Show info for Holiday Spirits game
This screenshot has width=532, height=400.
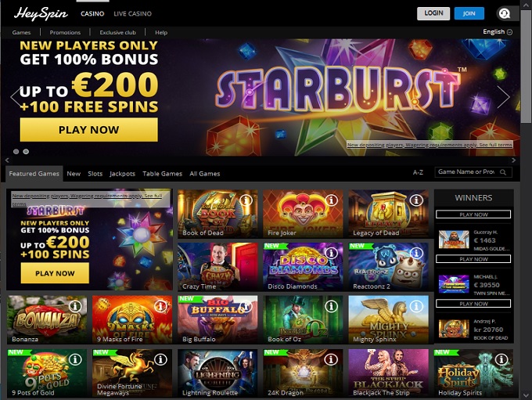point(501,359)
